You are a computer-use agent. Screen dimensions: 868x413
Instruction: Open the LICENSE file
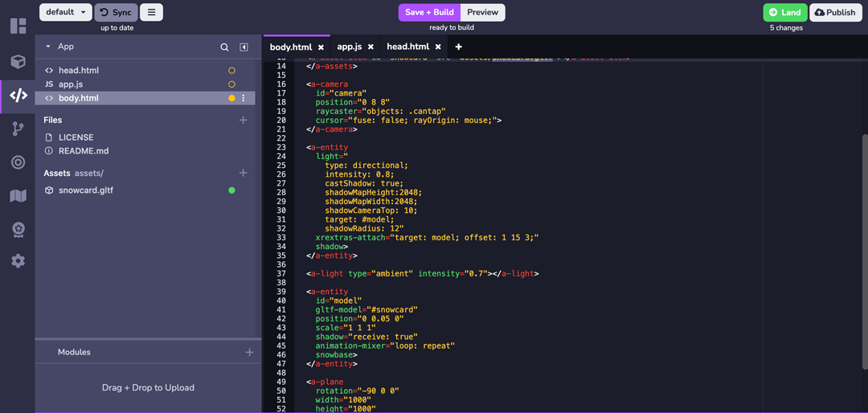pos(76,137)
